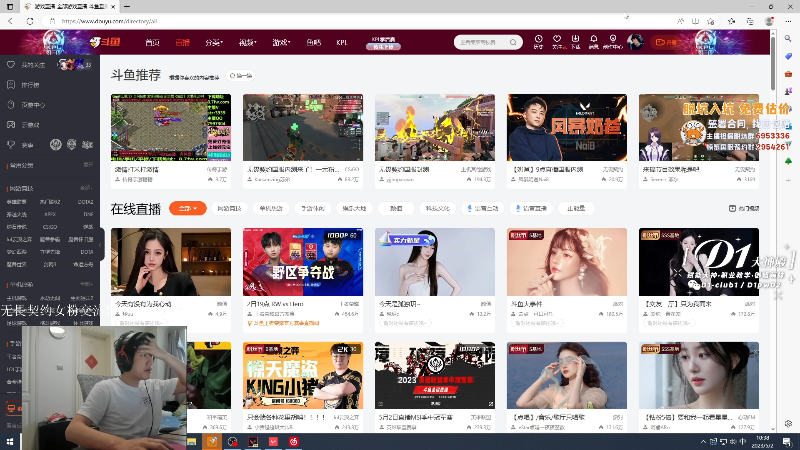The width and height of the screenshot is (800, 450).
Task: Click the Edge sidebar search icon
Action: 788,39
